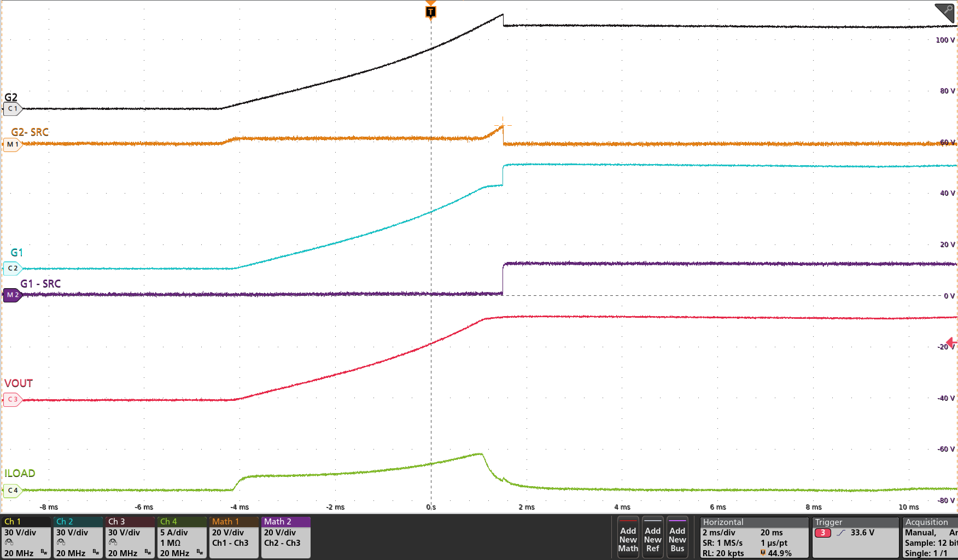Select the M2 math waveform handle
The width and height of the screenshot is (958, 560).
(12, 295)
